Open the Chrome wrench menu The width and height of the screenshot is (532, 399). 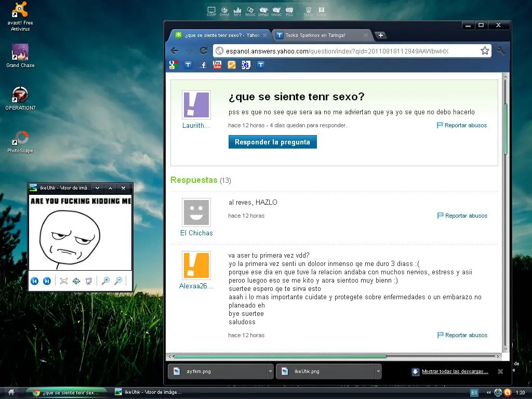500,51
